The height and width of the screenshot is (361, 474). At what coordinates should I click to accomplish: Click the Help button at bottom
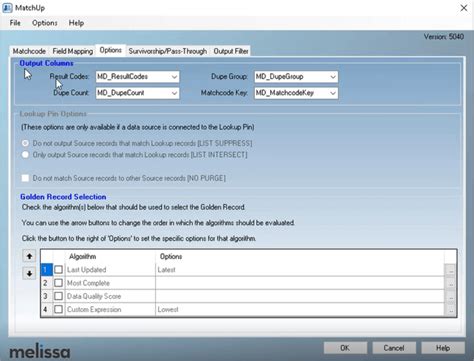[x=443, y=348]
